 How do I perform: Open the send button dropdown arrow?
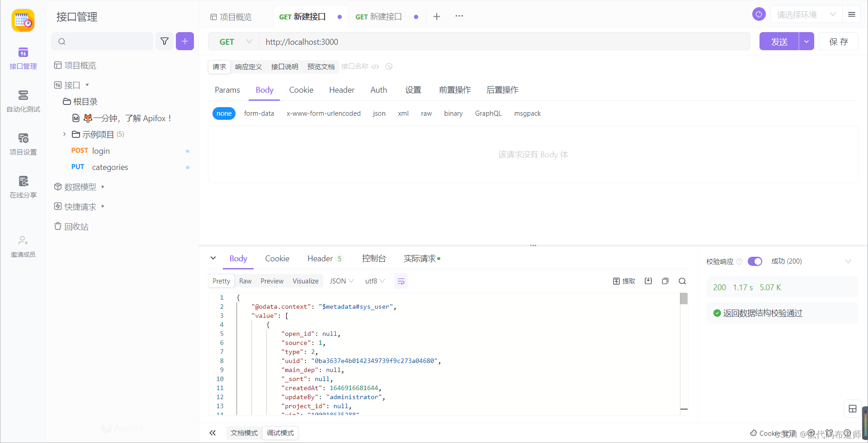point(807,42)
